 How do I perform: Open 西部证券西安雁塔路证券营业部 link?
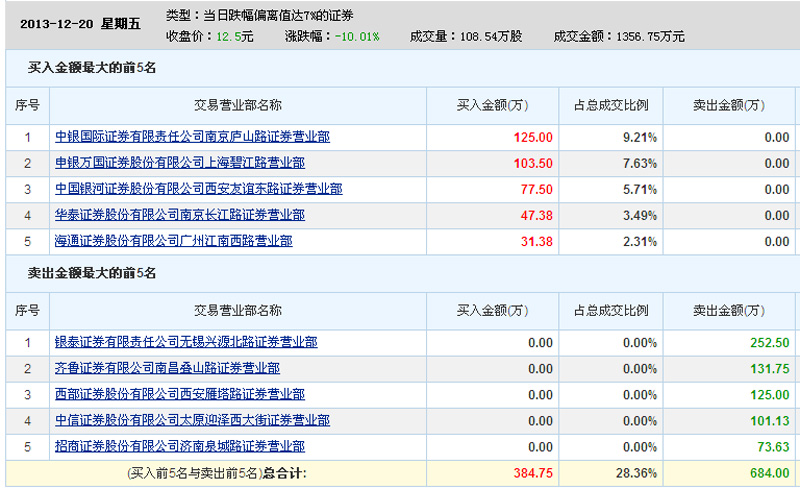tap(180, 394)
